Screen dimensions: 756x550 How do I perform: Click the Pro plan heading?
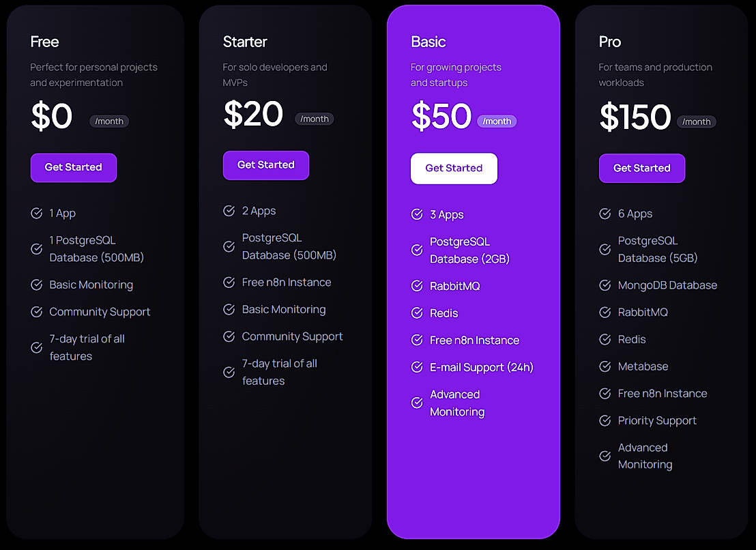pyautogui.click(x=610, y=42)
